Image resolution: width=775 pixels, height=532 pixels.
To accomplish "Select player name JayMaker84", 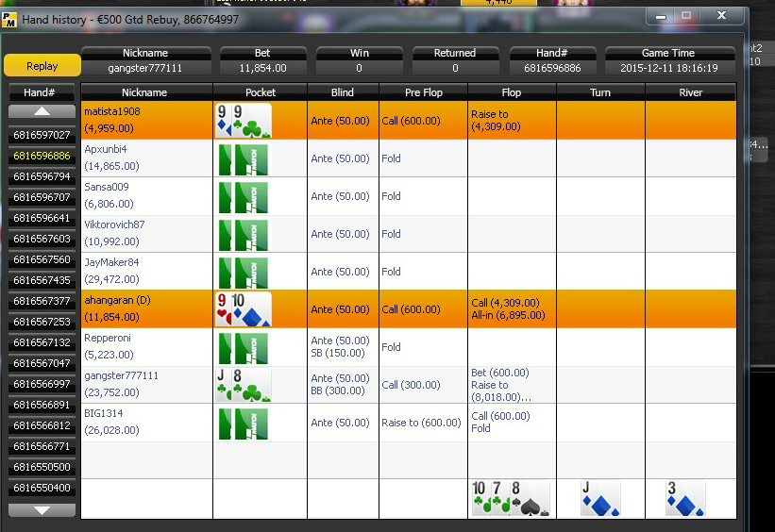I will click(x=111, y=262).
